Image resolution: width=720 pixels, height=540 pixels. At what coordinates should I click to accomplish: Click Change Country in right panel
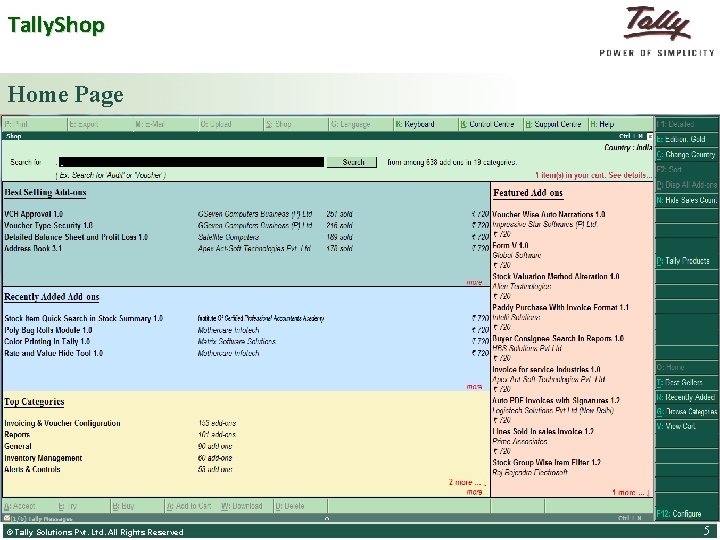click(686, 155)
